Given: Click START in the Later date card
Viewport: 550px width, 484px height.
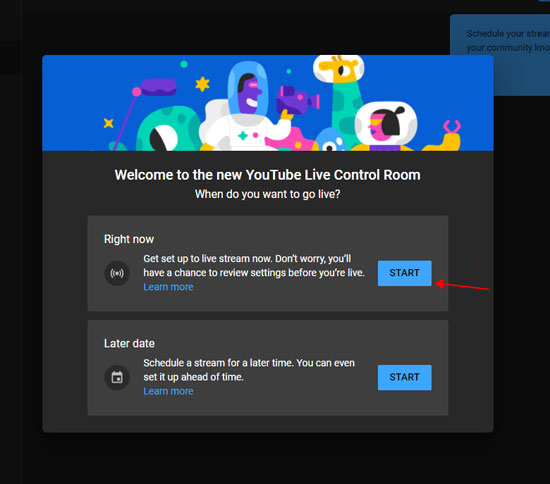Looking at the screenshot, I should tap(404, 377).
